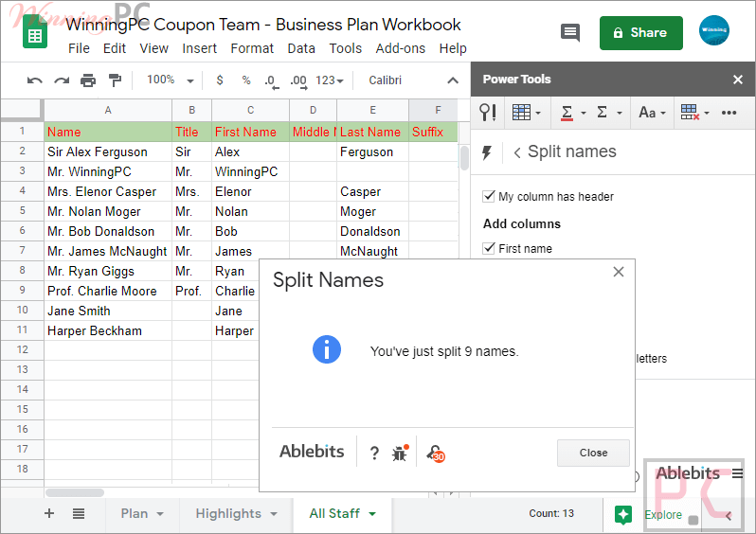The width and height of the screenshot is (756, 534).
Task: Click the green Share button
Action: point(640,33)
